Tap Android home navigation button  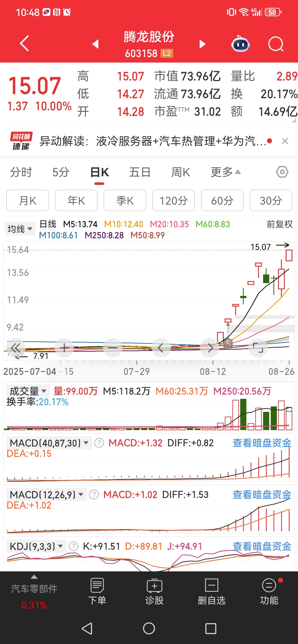(149, 628)
